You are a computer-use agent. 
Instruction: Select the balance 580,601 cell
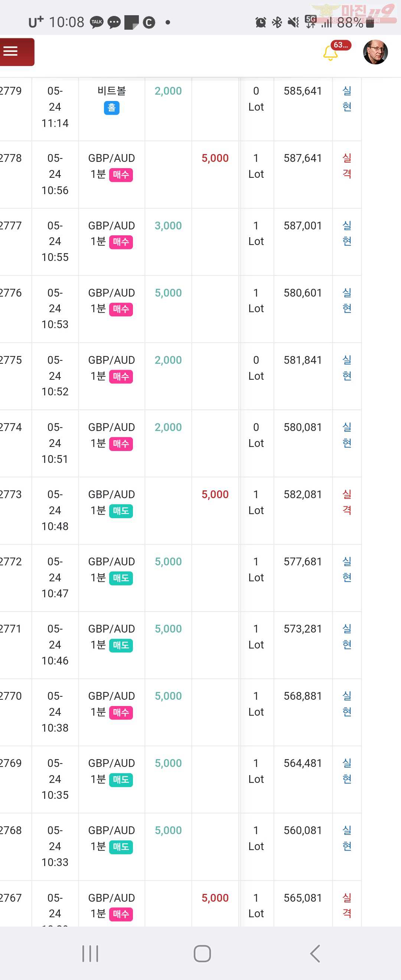(x=303, y=293)
